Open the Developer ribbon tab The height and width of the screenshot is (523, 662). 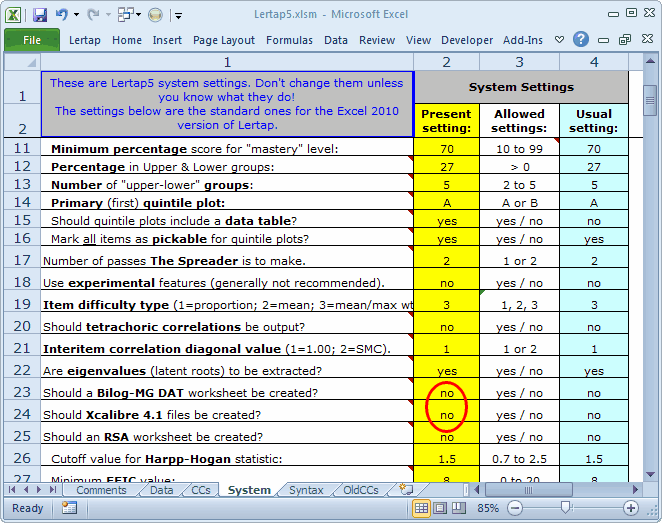point(467,40)
